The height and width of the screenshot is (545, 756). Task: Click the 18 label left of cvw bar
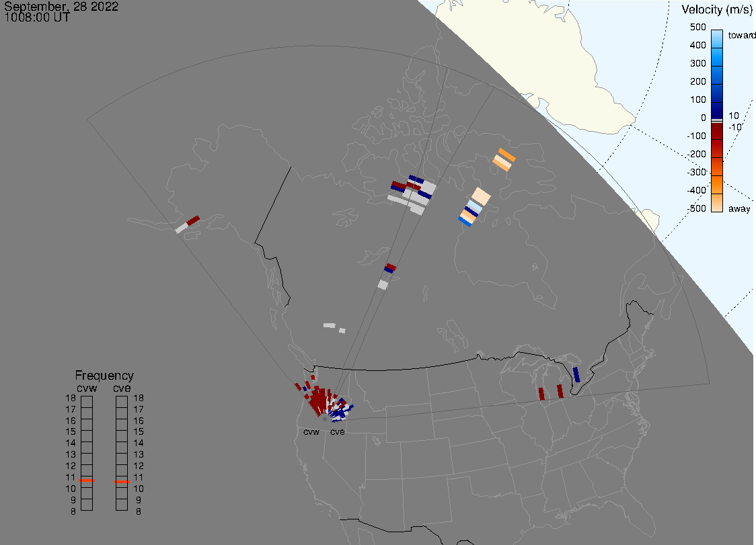coord(71,398)
